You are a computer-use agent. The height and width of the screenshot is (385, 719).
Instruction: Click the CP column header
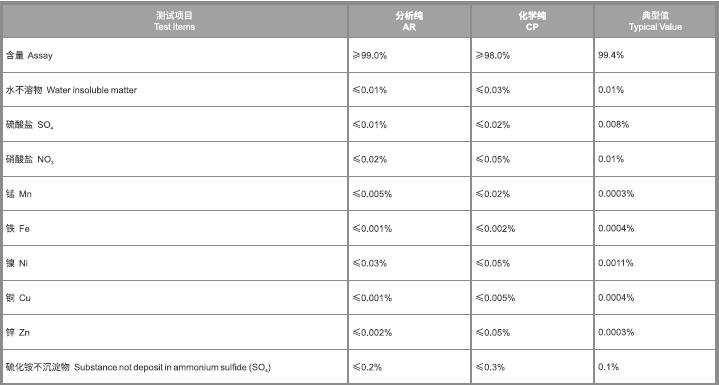[x=532, y=21]
